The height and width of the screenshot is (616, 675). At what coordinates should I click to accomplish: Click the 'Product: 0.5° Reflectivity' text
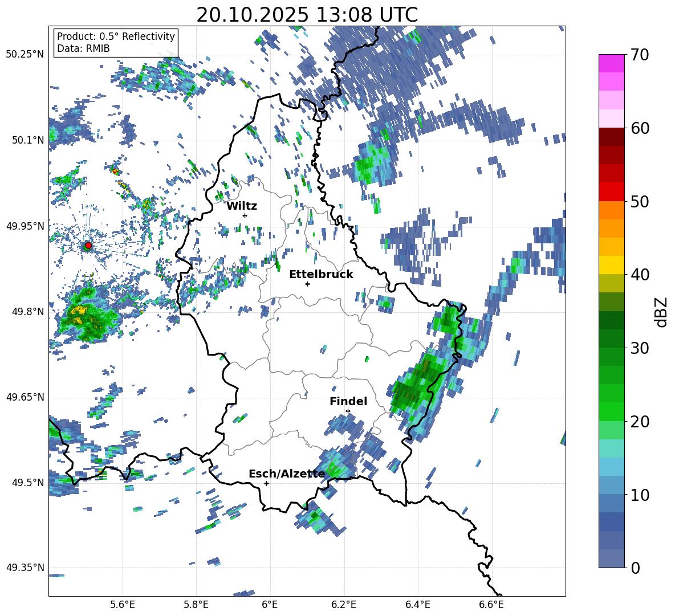[x=116, y=36]
